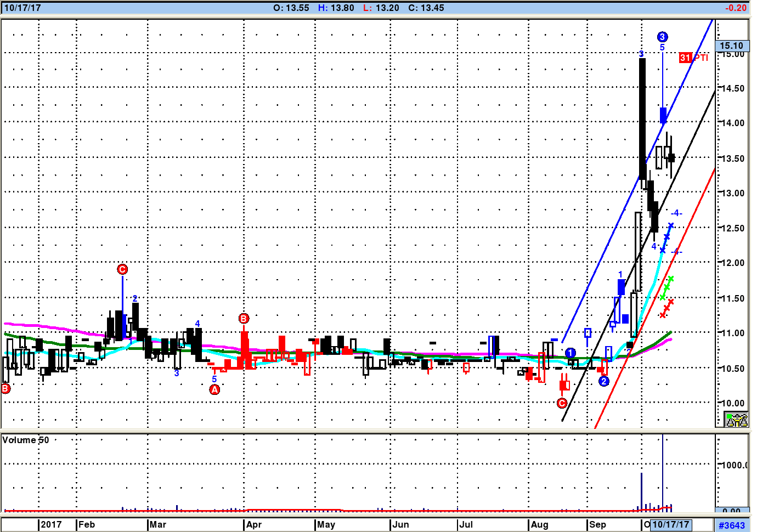The image size is (768, 532).
Task: Click the 0.00 value on volume axis
Action: point(731,511)
